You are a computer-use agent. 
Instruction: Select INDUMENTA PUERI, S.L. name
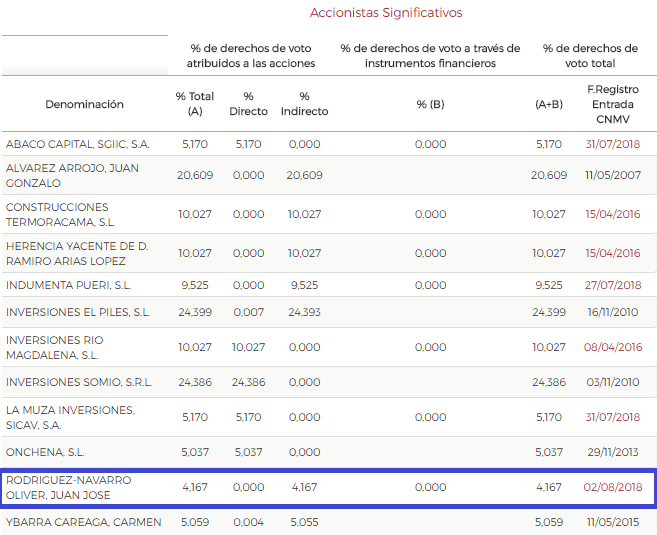coord(68,285)
